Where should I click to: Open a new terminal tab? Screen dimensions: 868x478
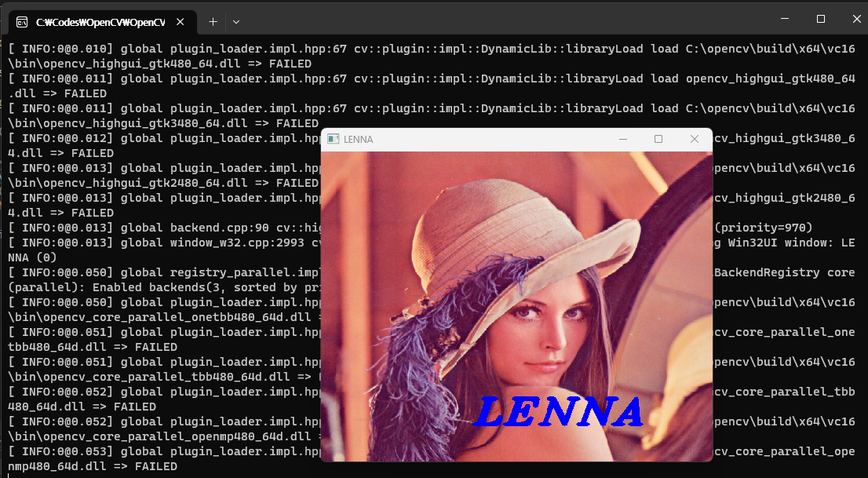[x=213, y=22]
